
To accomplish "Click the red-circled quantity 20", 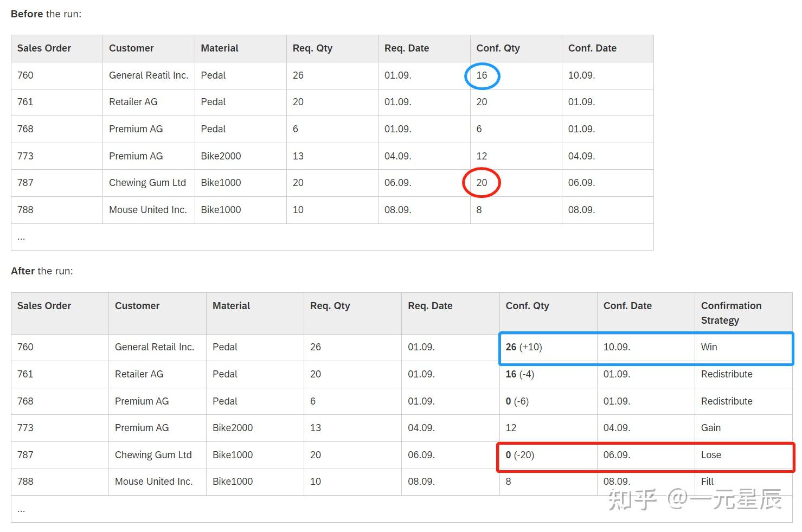I will pyautogui.click(x=482, y=183).
